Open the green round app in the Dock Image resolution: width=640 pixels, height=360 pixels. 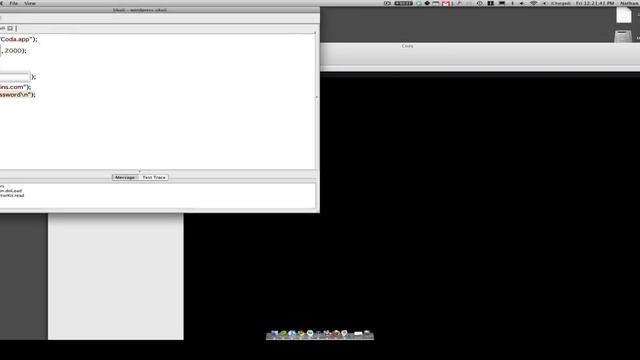pos(283,334)
